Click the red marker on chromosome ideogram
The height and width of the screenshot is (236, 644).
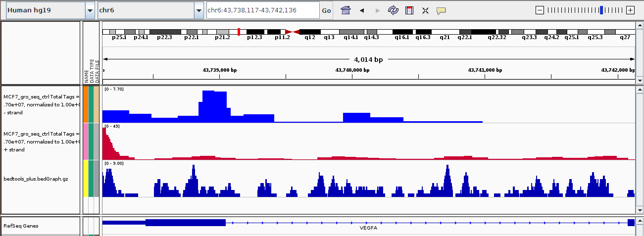(239, 32)
